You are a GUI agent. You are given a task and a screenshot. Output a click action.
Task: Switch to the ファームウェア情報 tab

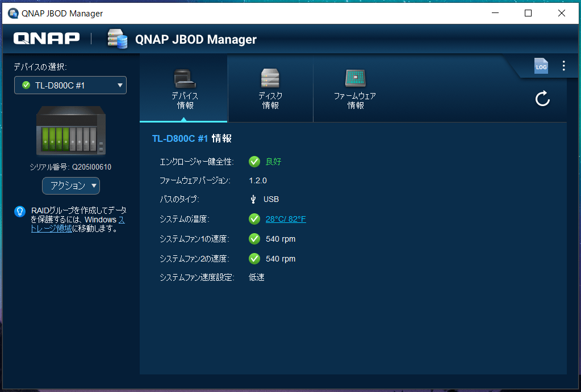coord(355,89)
